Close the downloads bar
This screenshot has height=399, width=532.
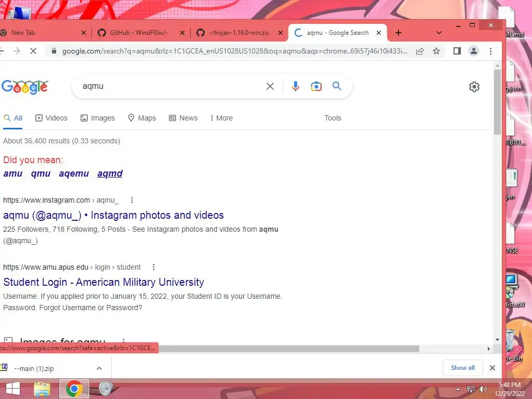[493, 368]
